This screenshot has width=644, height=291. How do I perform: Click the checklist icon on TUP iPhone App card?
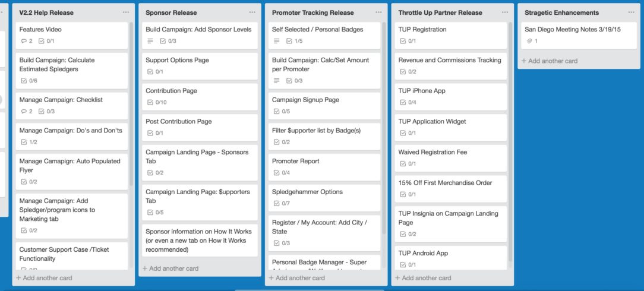(403, 102)
